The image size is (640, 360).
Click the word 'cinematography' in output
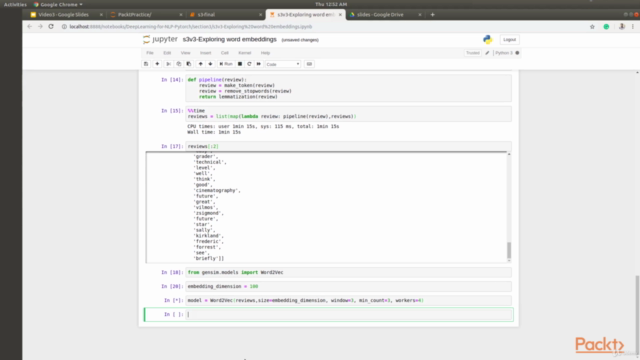pos(216,191)
